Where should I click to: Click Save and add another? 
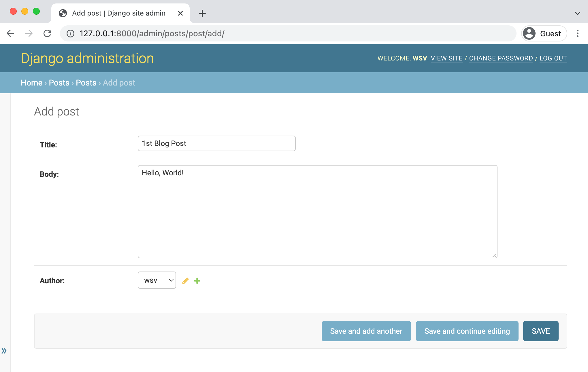[x=366, y=331]
